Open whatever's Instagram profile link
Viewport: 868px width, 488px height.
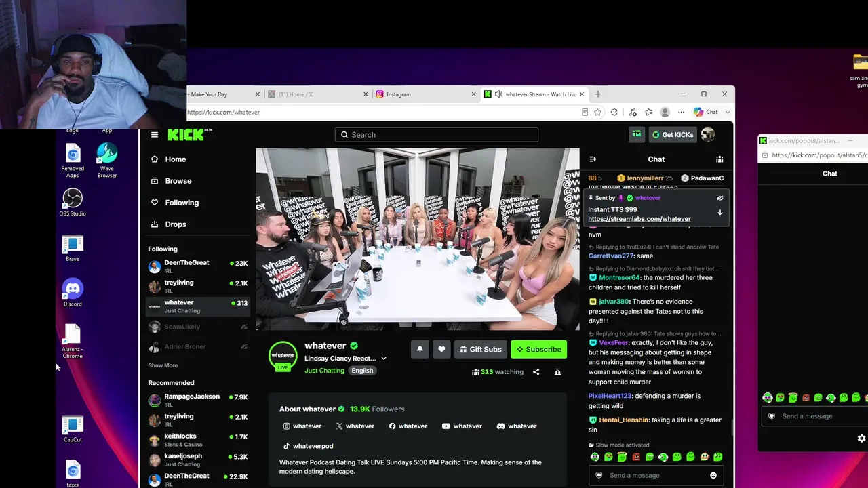tap(302, 426)
